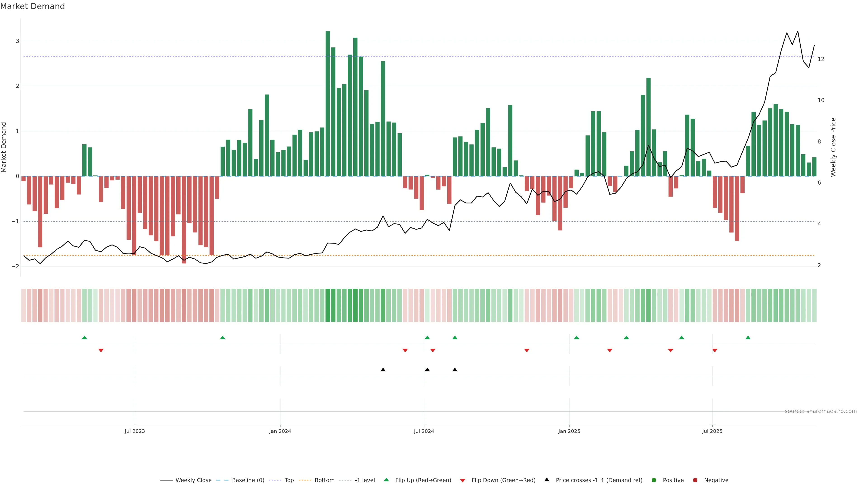Image resolution: width=868 pixels, height=488 pixels.
Task: Click the sharemaestro.com source text
Action: point(821,411)
